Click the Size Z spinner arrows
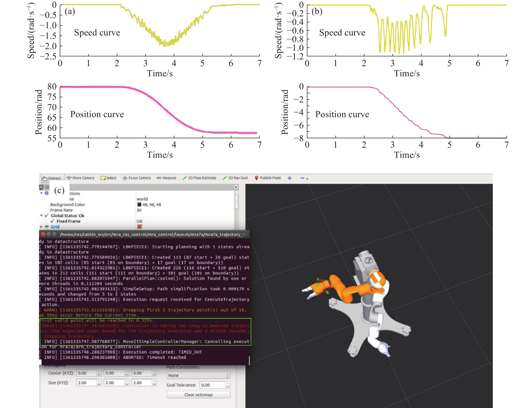This screenshot has height=408, width=532. coord(155,383)
